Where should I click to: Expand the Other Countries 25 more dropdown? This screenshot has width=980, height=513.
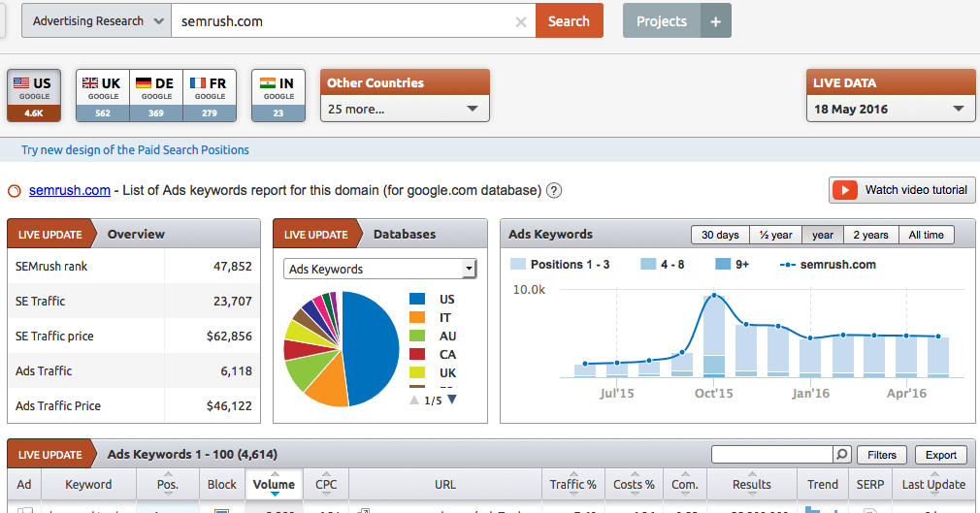(405, 109)
